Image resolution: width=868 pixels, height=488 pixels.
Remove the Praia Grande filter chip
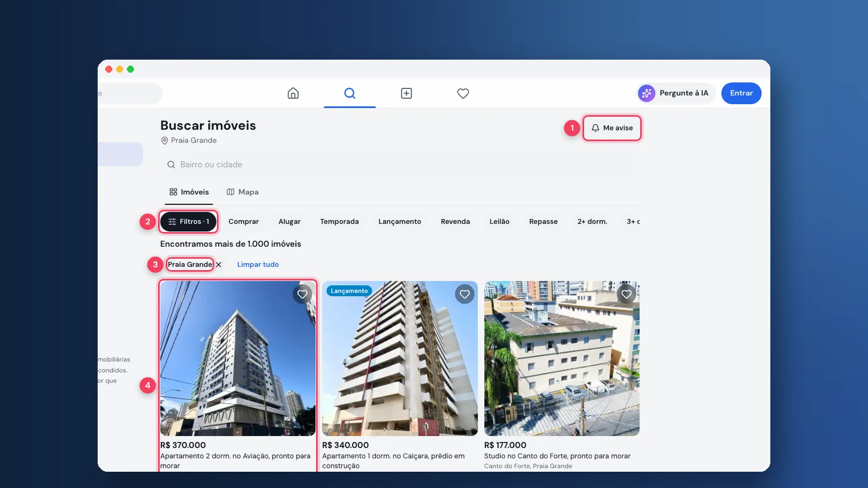click(219, 265)
